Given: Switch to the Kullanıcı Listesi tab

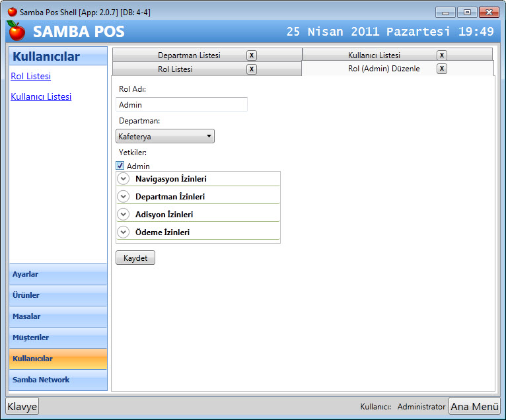Looking at the screenshot, I should tap(374, 55).
